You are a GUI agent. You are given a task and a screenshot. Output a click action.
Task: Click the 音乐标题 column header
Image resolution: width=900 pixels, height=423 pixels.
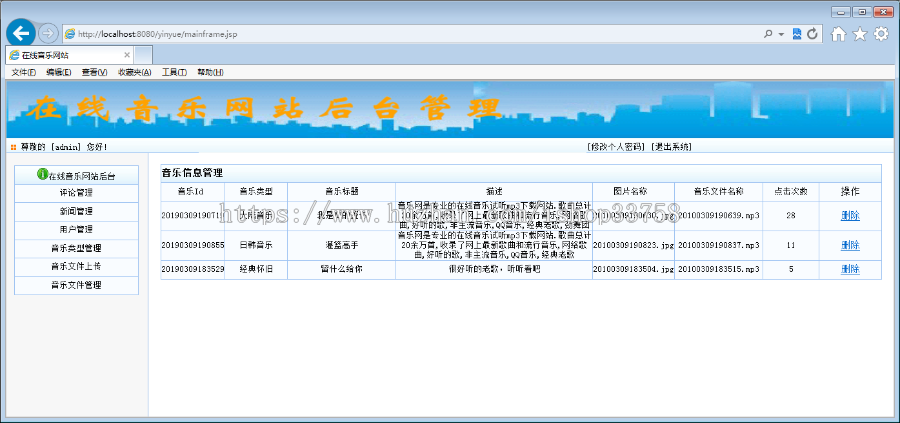tap(342, 192)
